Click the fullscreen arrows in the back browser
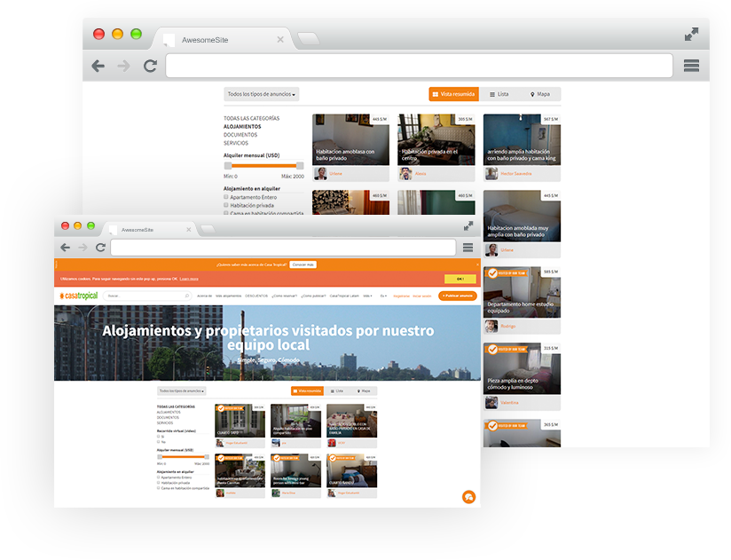Screen dimensions: 731x560 [691, 35]
